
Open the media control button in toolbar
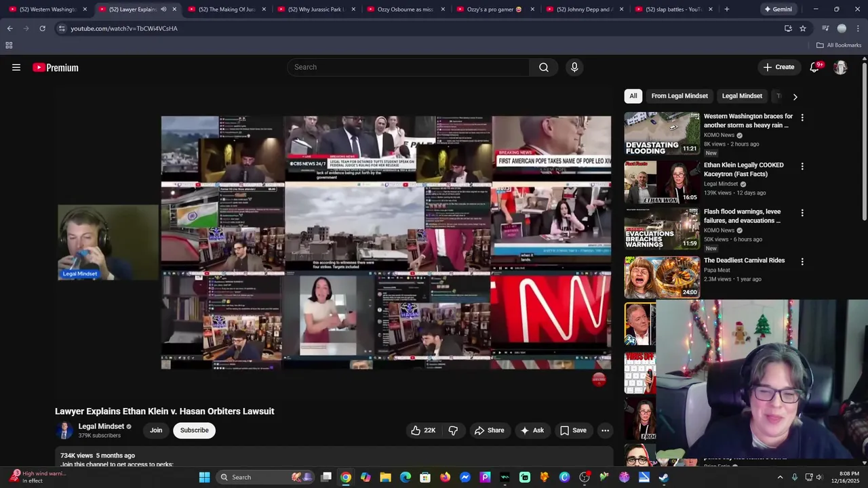(x=825, y=28)
